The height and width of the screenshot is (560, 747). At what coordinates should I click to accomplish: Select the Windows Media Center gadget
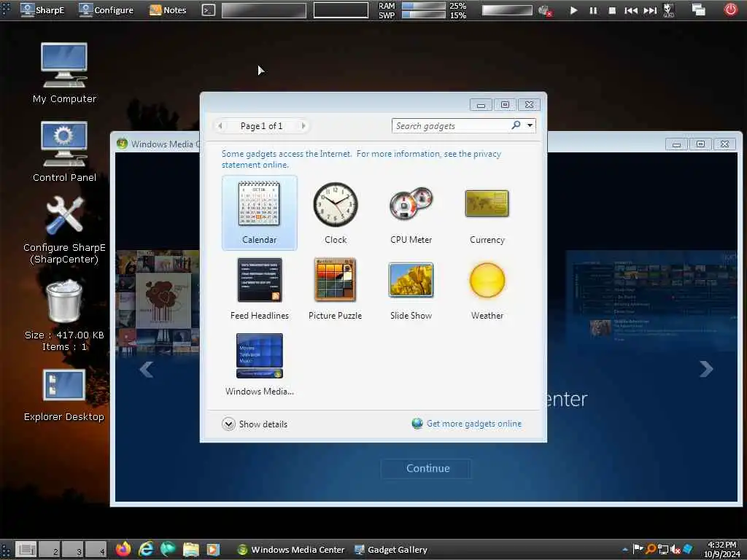coord(259,365)
